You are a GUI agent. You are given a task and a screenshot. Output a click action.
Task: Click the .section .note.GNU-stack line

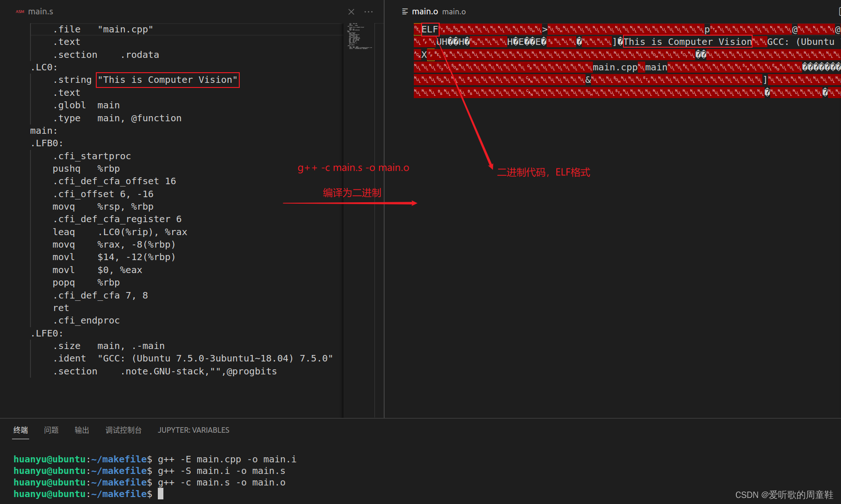pos(165,371)
